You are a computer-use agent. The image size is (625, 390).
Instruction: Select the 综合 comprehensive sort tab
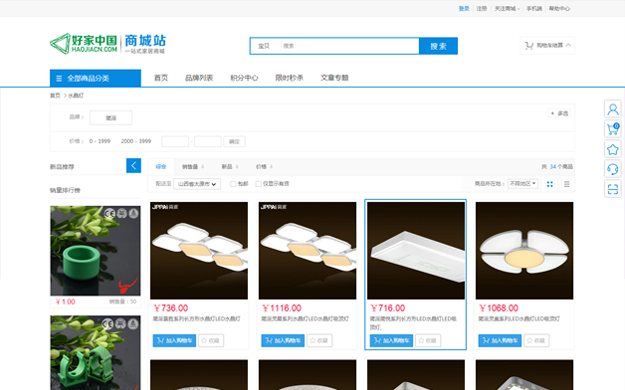(161, 167)
